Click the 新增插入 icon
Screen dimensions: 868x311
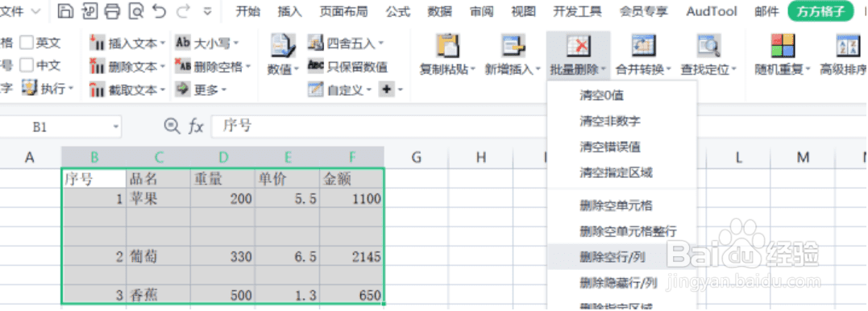point(513,46)
